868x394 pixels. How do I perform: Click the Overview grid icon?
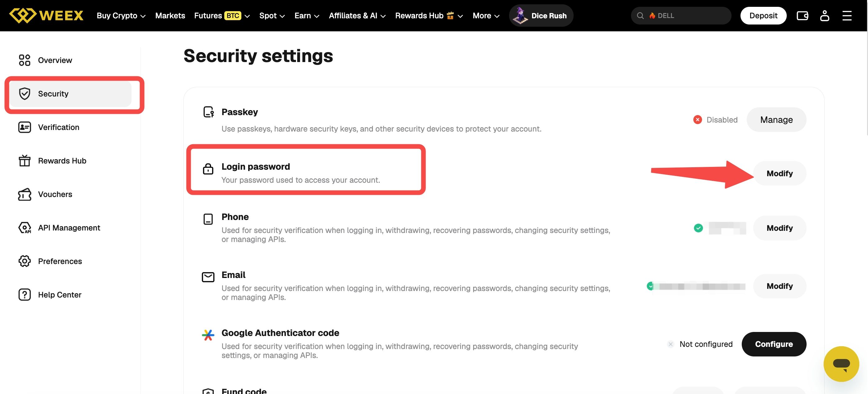(x=25, y=60)
